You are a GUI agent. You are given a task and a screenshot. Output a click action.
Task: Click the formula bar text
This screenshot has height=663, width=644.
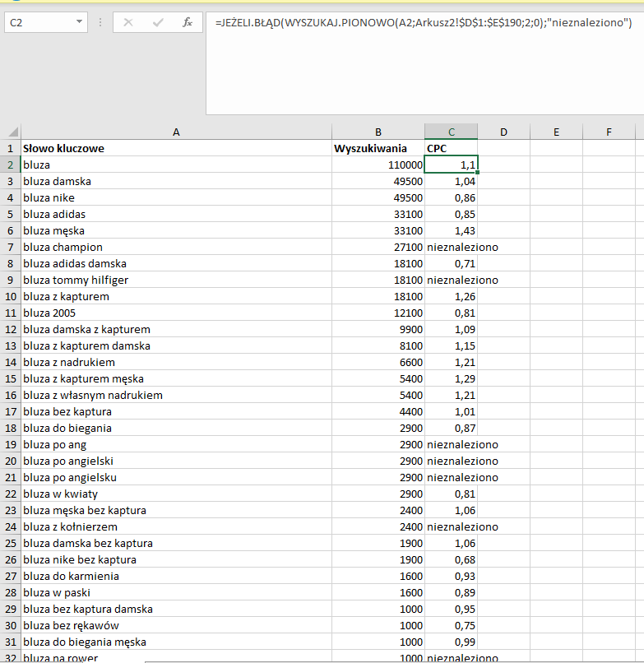(x=424, y=22)
